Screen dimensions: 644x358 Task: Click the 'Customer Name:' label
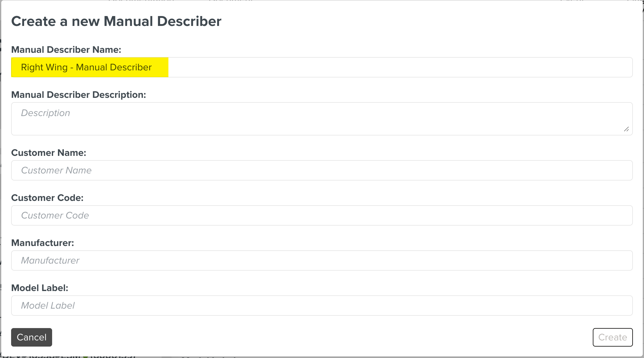pos(48,153)
